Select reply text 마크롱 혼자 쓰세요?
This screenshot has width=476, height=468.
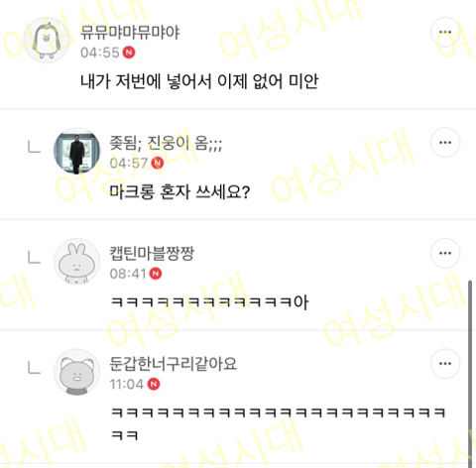179,191
